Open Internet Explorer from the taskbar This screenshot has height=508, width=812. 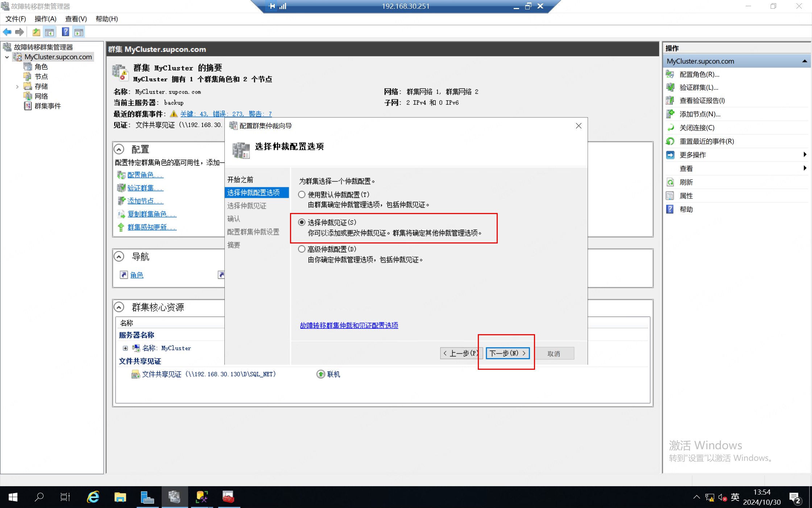pos(93,497)
